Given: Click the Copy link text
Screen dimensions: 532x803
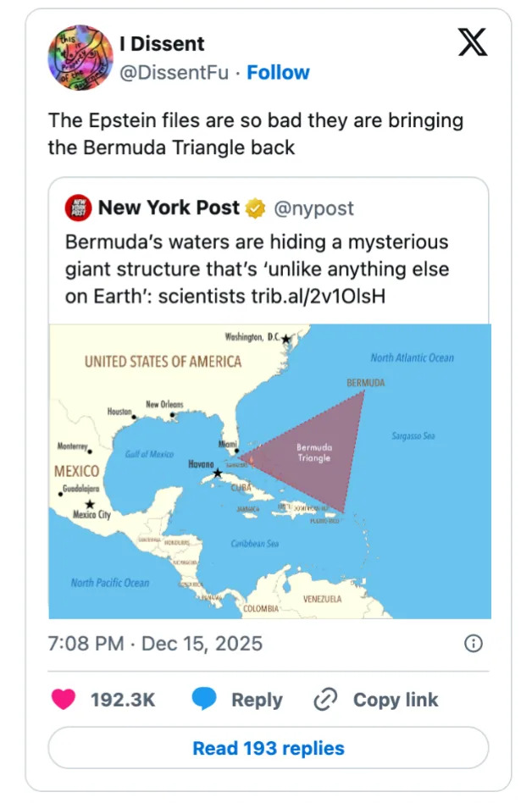Looking at the screenshot, I should click(396, 700).
